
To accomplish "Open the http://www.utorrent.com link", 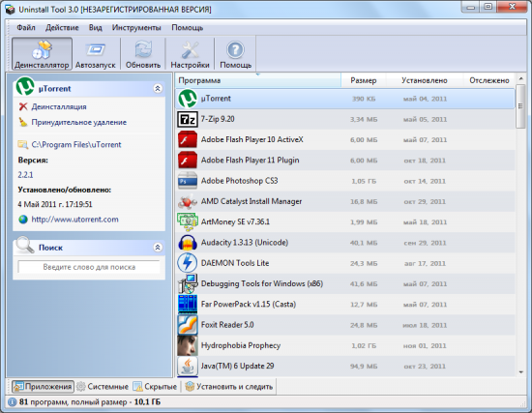I will click(x=75, y=220).
